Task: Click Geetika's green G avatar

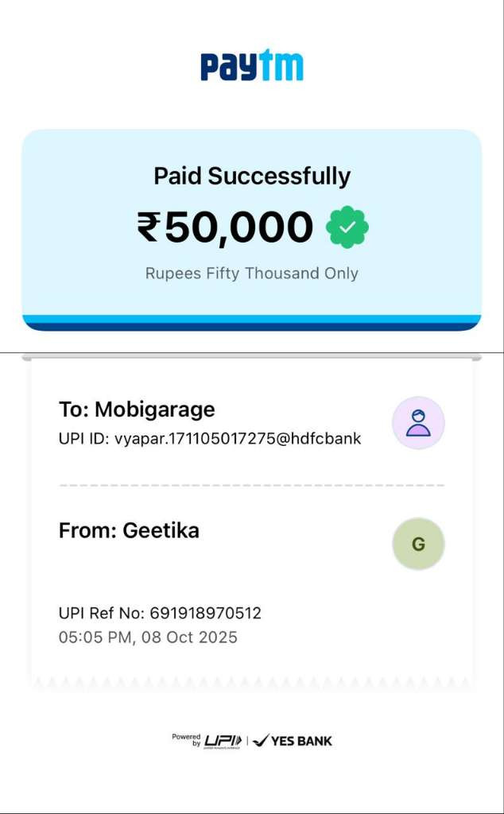Action: [x=418, y=544]
